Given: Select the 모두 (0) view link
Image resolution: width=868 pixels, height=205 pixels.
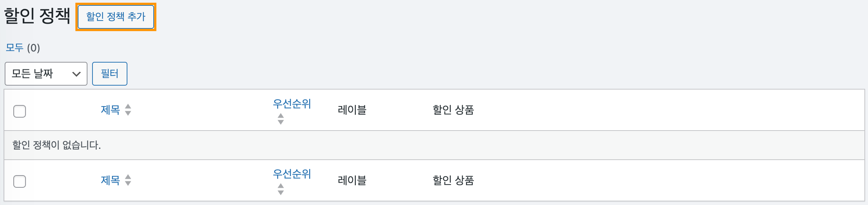Looking at the screenshot, I should point(14,48).
